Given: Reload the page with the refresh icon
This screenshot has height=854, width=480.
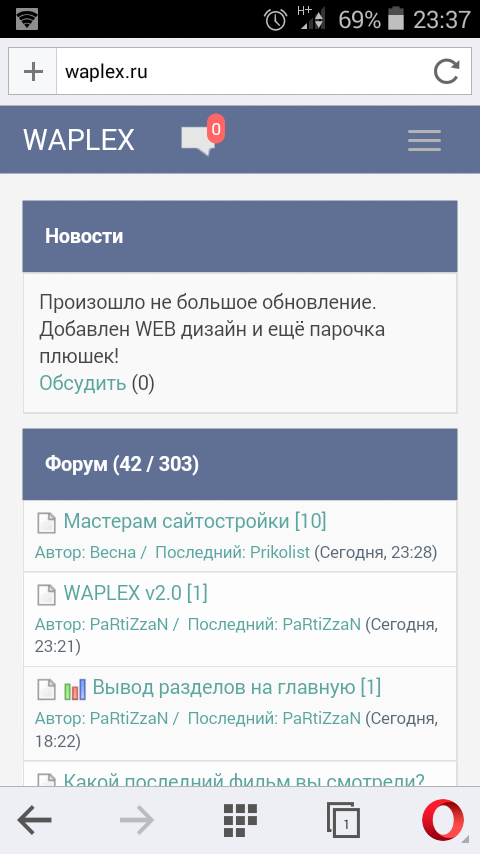Looking at the screenshot, I should click(446, 71).
